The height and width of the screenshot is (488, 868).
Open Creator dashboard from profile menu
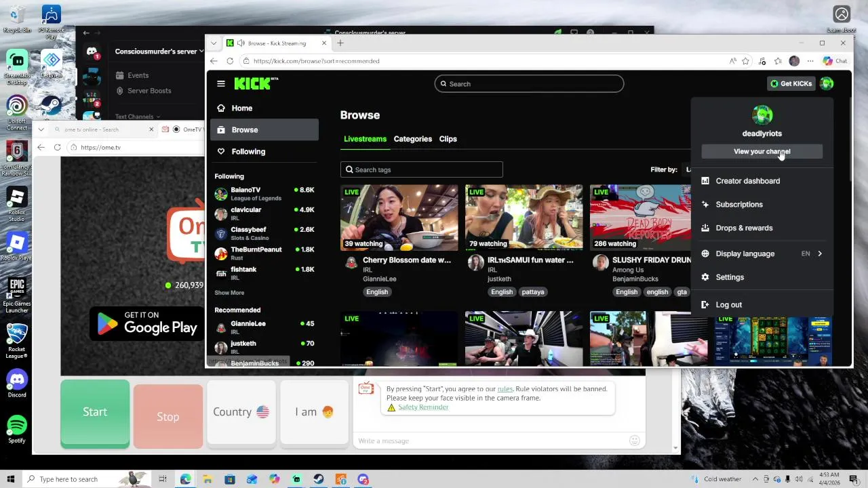(x=762, y=181)
